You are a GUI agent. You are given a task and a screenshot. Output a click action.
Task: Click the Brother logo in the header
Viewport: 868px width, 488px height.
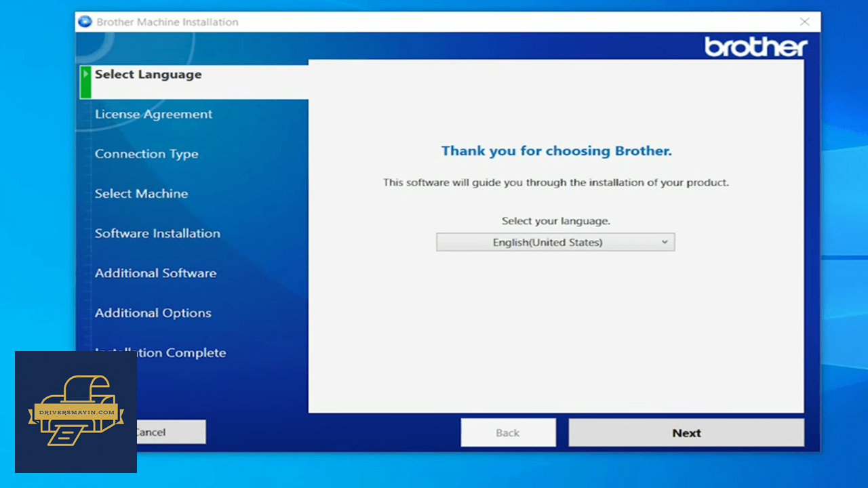[755, 47]
